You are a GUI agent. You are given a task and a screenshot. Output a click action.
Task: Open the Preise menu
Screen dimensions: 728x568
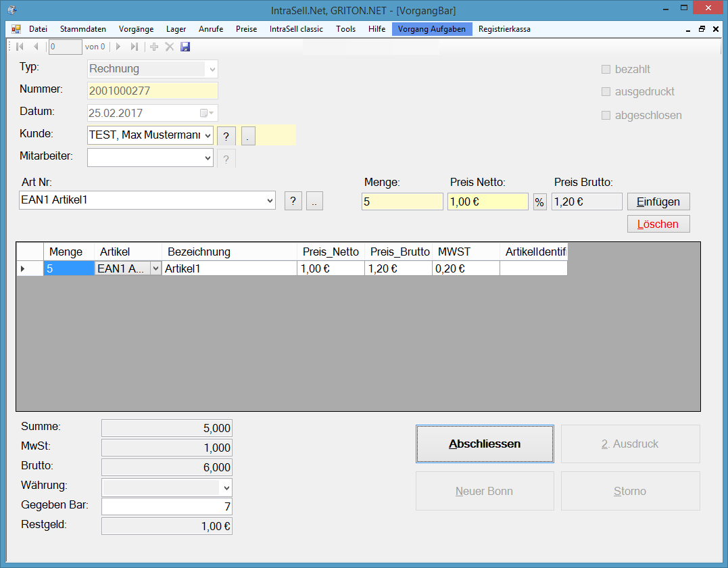(246, 29)
